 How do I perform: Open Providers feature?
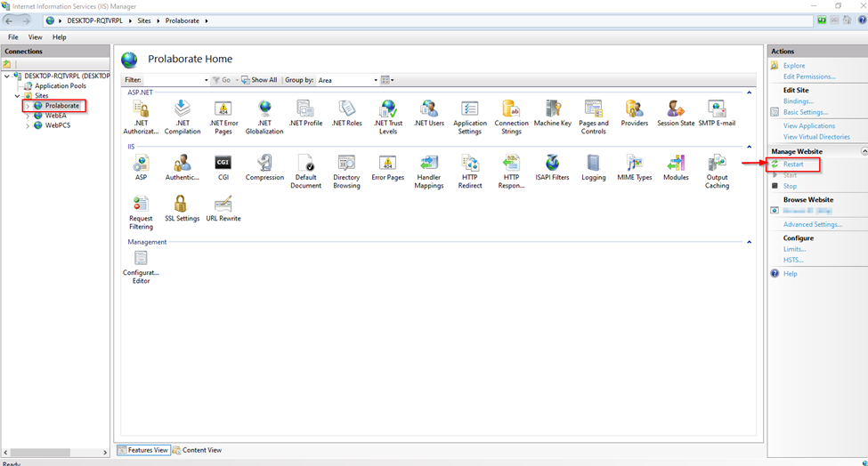tap(635, 113)
